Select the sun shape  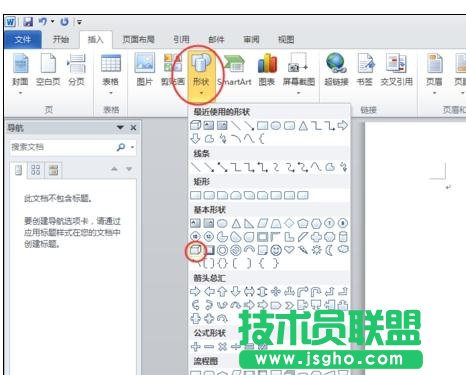316,250
